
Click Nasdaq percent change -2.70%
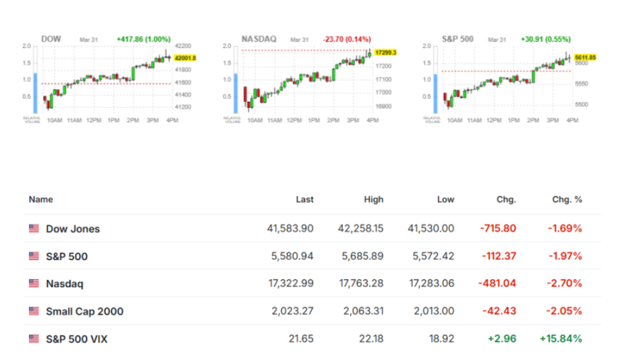click(x=565, y=283)
